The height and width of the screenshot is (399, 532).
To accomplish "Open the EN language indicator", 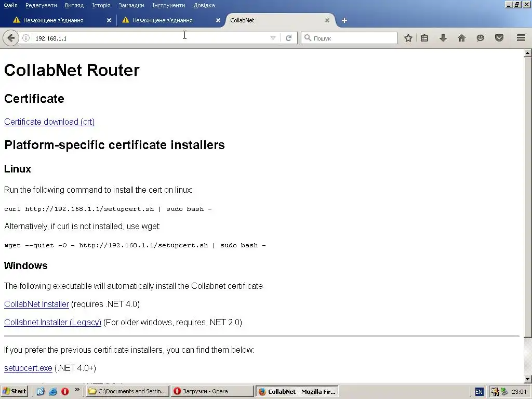I will point(478,392).
